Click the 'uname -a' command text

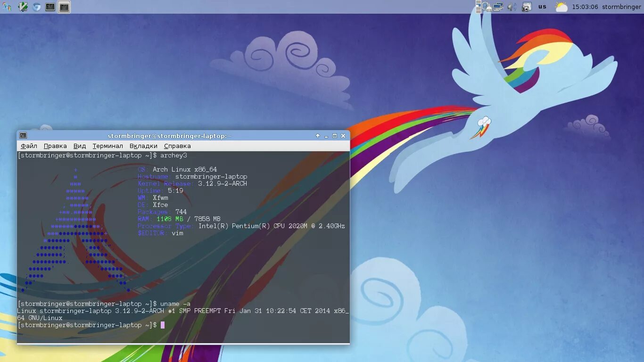(x=175, y=304)
